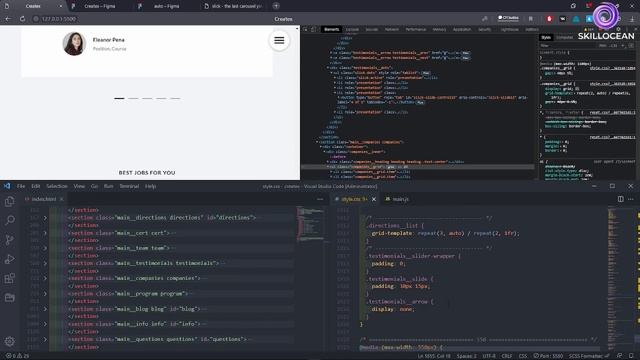Expand the main__blog section fold arrow
This screenshot has width=640, height=360.
click(45, 309)
